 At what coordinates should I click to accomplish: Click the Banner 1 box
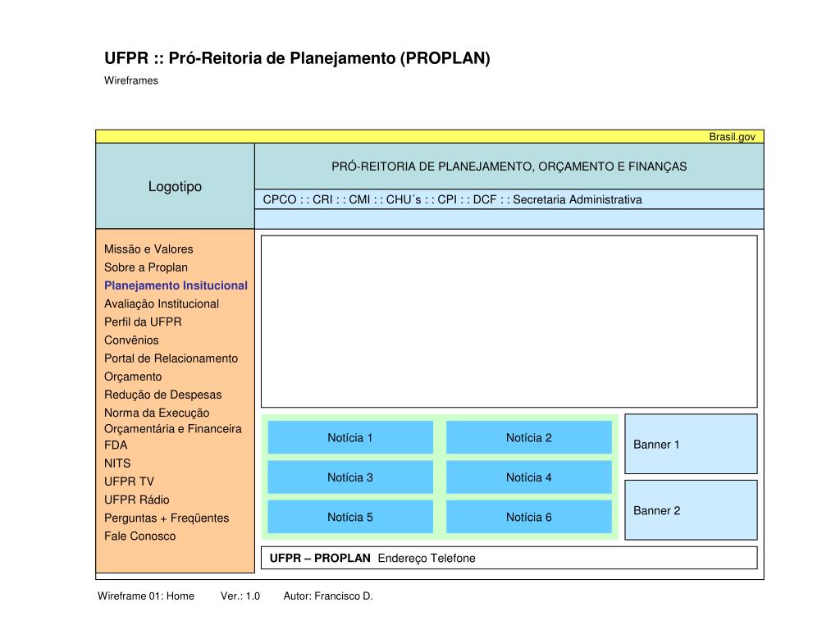point(691,444)
